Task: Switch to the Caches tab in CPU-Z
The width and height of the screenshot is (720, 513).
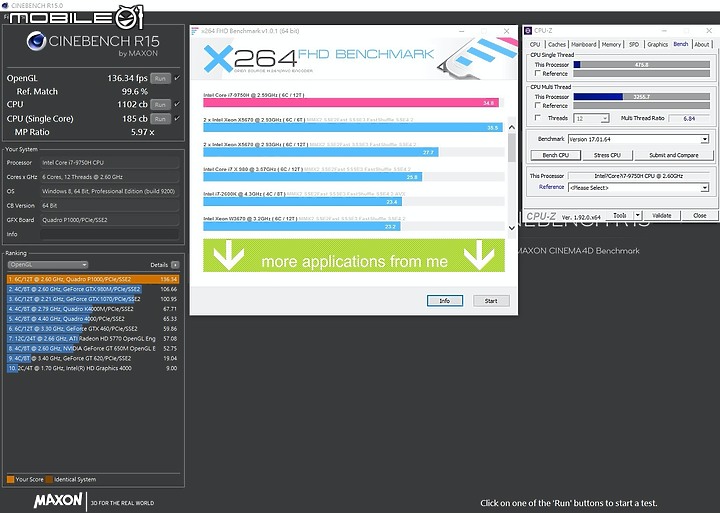Action: tap(557, 45)
